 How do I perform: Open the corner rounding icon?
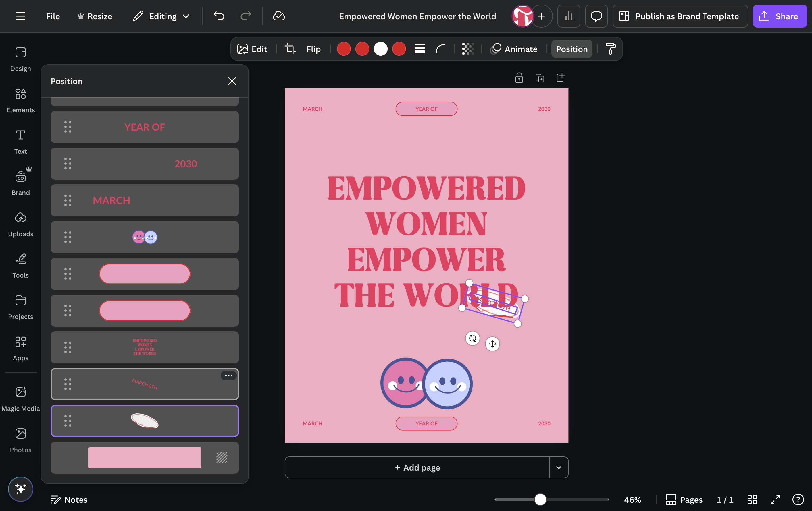tap(440, 49)
